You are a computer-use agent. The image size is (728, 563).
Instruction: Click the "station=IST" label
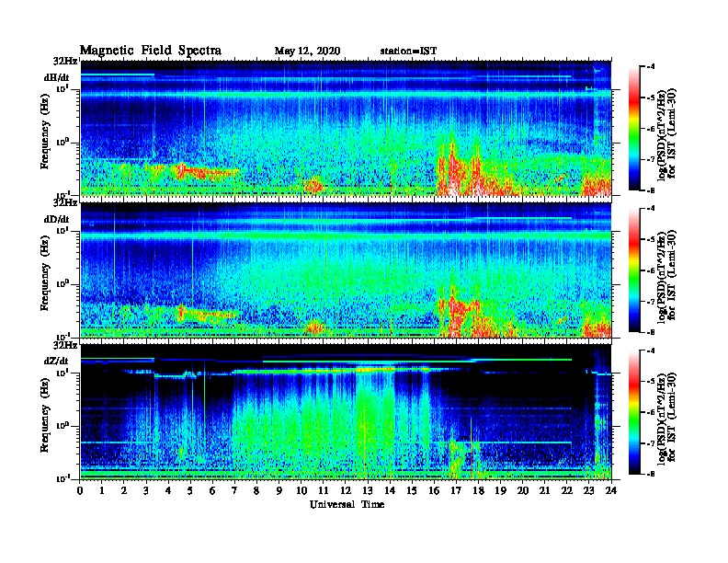[x=408, y=52]
